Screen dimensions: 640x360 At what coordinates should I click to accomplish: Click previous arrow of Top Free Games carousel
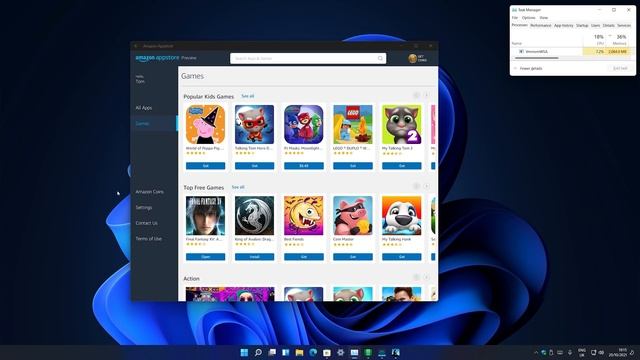[x=416, y=187]
